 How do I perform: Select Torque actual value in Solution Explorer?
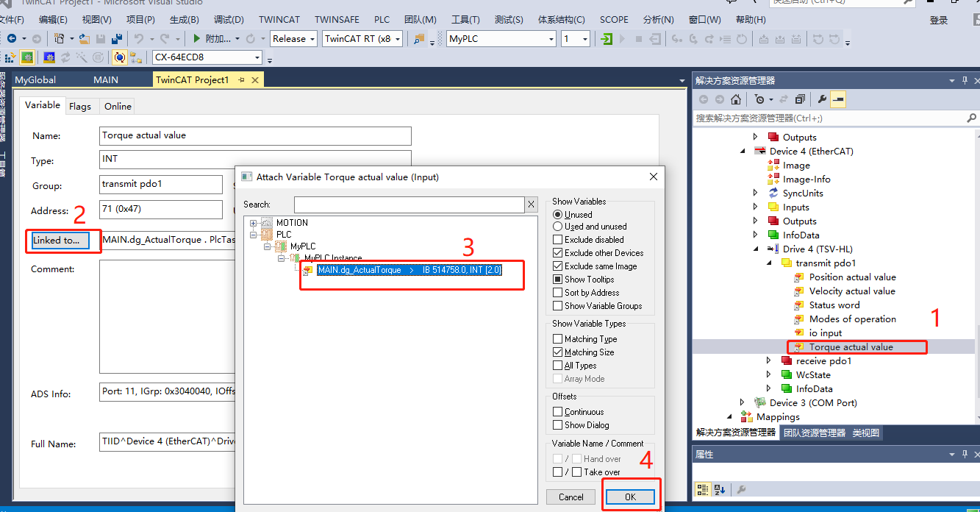[x=851, y=347]
